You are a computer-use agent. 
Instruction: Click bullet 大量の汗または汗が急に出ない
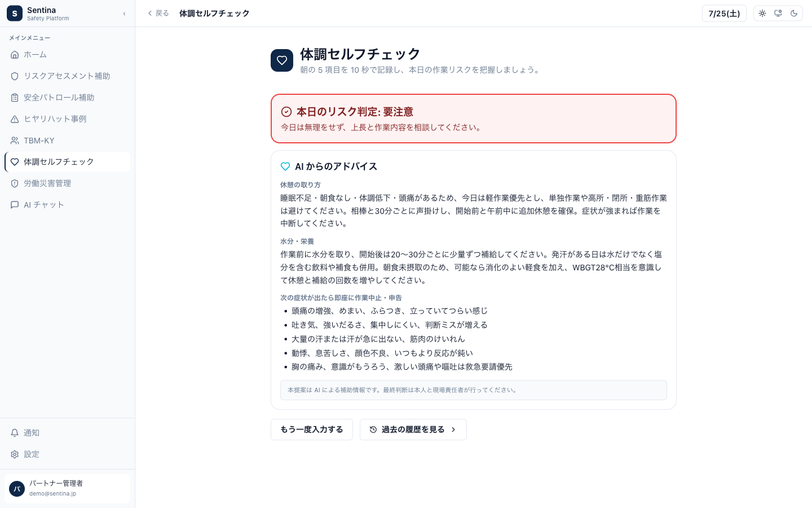click(378, 339)
